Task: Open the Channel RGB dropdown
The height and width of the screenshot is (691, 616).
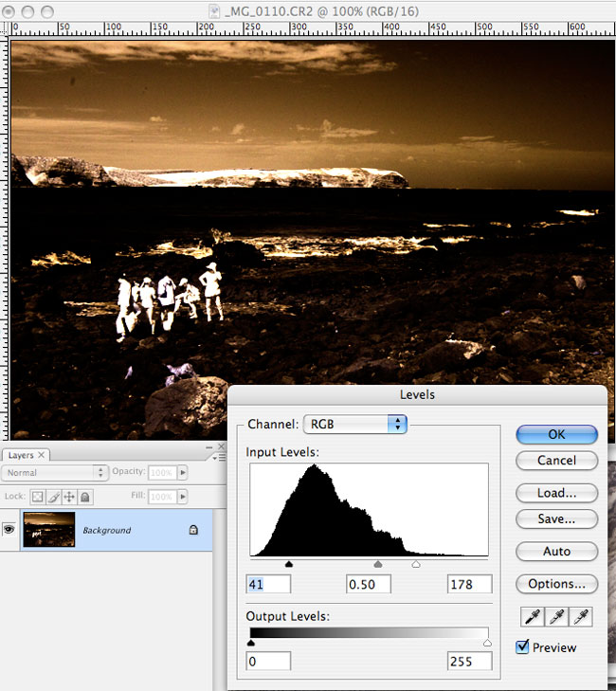Action: tap(354, 424)
